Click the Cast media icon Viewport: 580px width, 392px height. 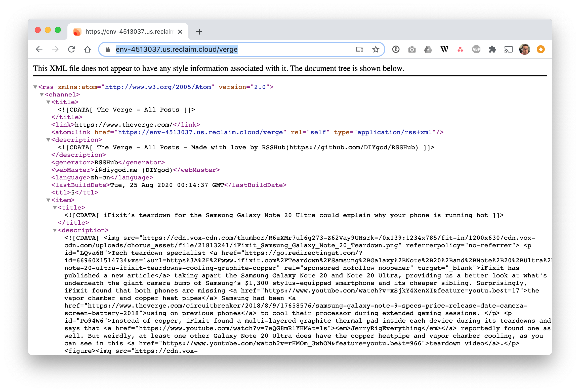tap(508, 49)
